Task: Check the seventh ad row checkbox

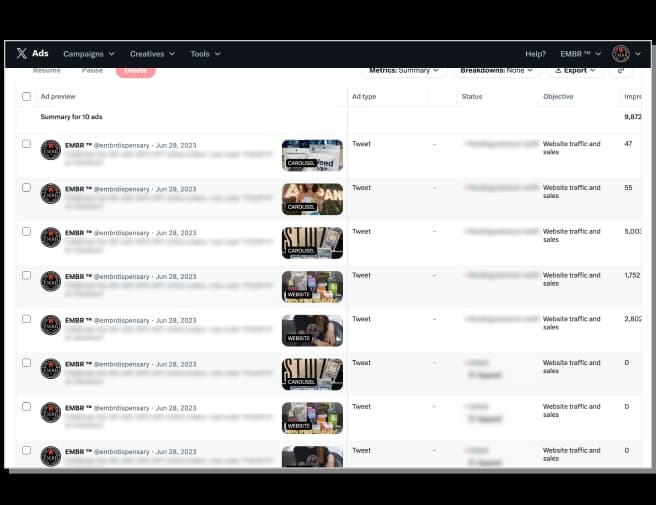Action: pos(26,407)
